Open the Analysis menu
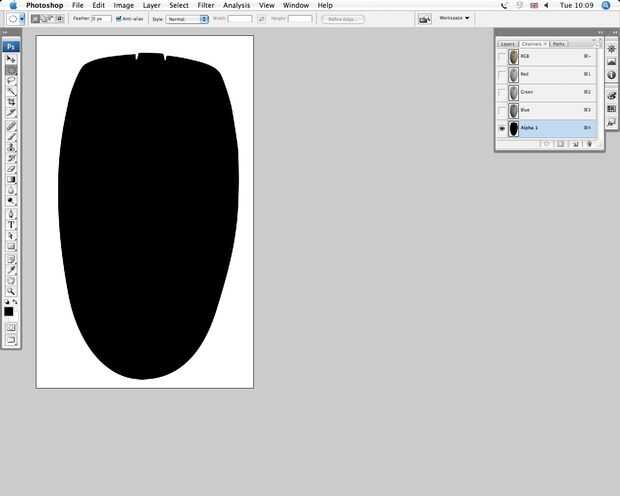The image size is (620, 496). point(236,6)
